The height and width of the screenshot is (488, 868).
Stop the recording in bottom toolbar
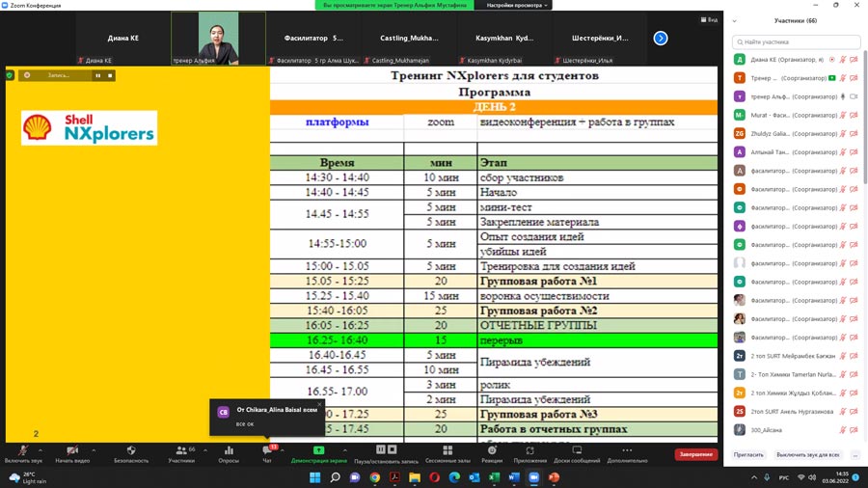(x=392, y=449)
